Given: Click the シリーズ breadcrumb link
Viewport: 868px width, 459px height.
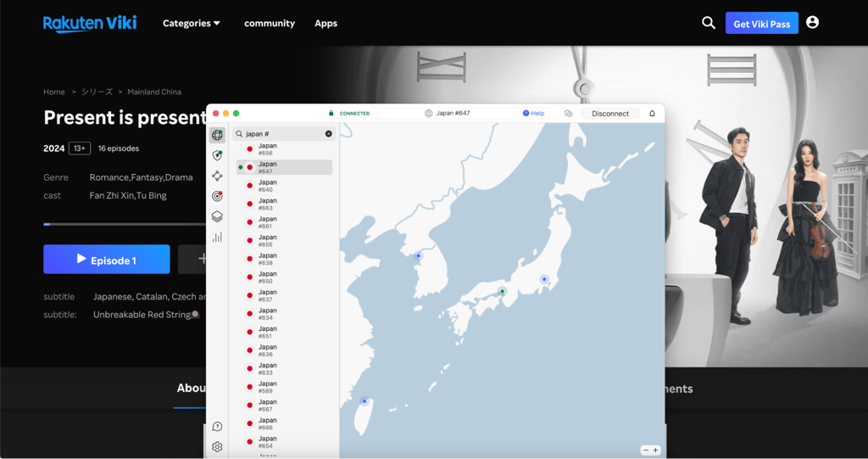Looking at the screenshot, I should pos(97,92).
